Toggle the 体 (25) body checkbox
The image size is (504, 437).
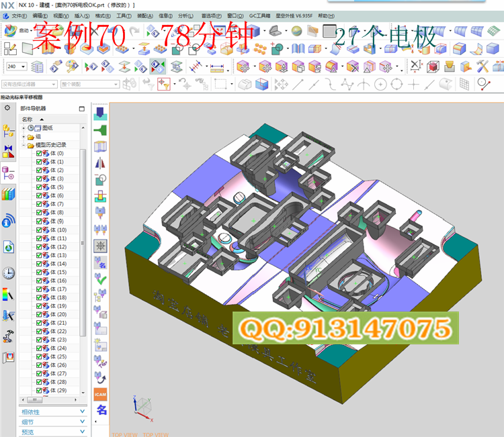[x=40, y=356]
